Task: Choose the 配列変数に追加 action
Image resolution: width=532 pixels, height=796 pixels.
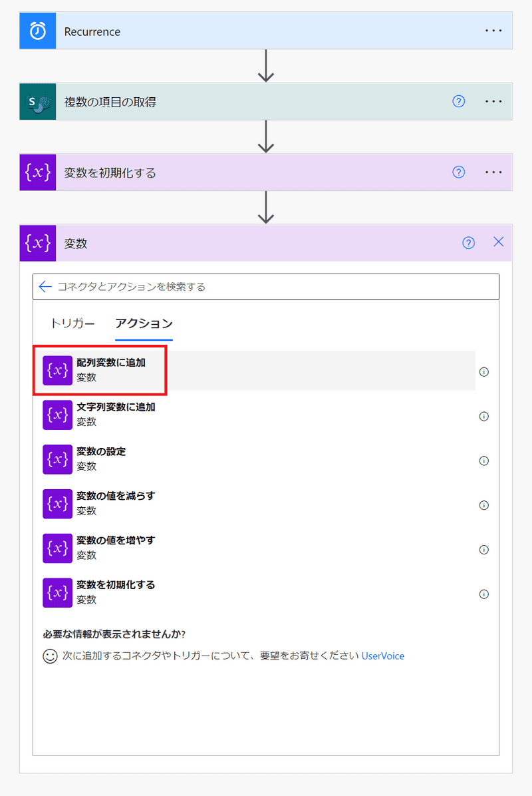Action: 110,370
